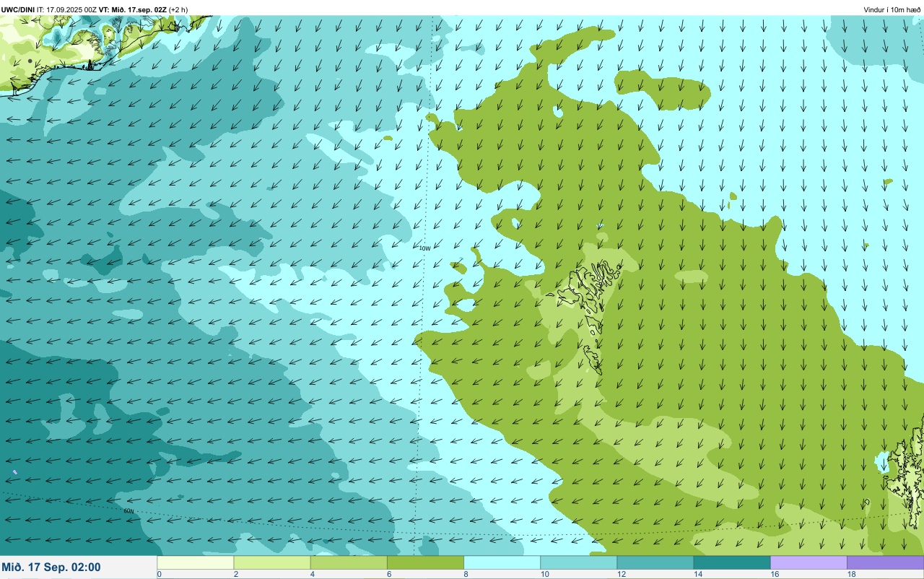924x579 pixels.
Task: Click the legend scale value "14"
Action: pyautogui.click(x=697, y=574)
